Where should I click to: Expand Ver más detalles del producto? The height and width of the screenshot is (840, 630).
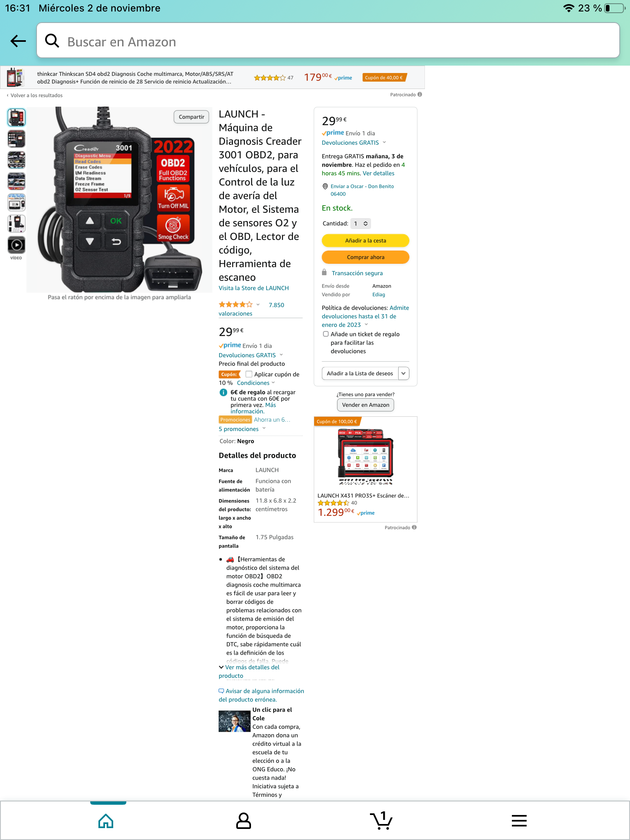pos(249,671)
